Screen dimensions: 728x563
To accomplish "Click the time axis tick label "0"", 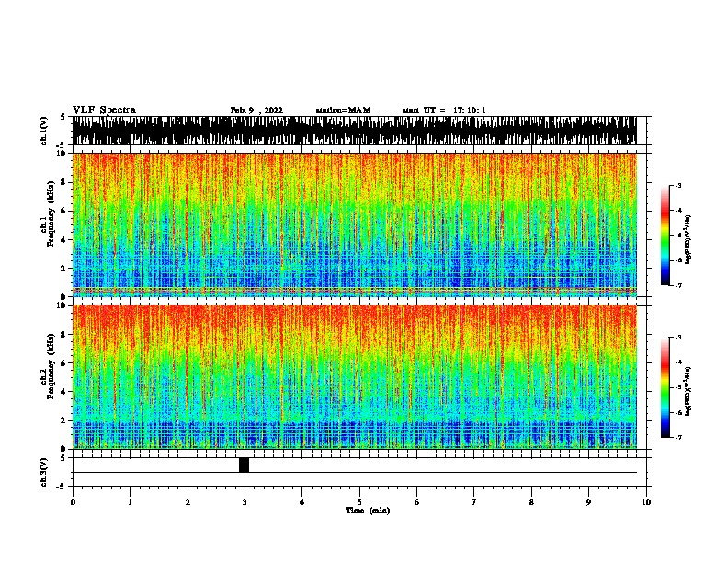I will [73, 502].
